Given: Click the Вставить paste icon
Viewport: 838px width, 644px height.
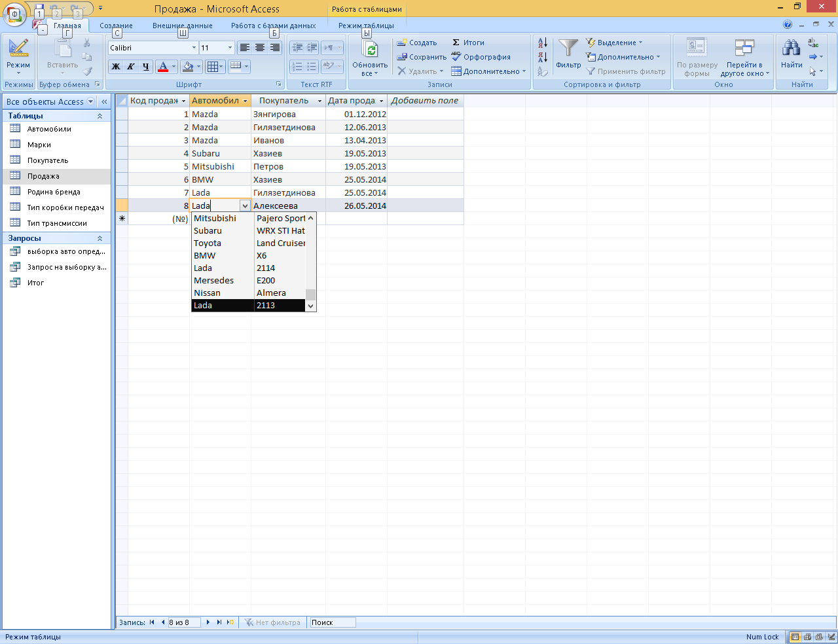Looking at the screenshot, I should point(63,49).
